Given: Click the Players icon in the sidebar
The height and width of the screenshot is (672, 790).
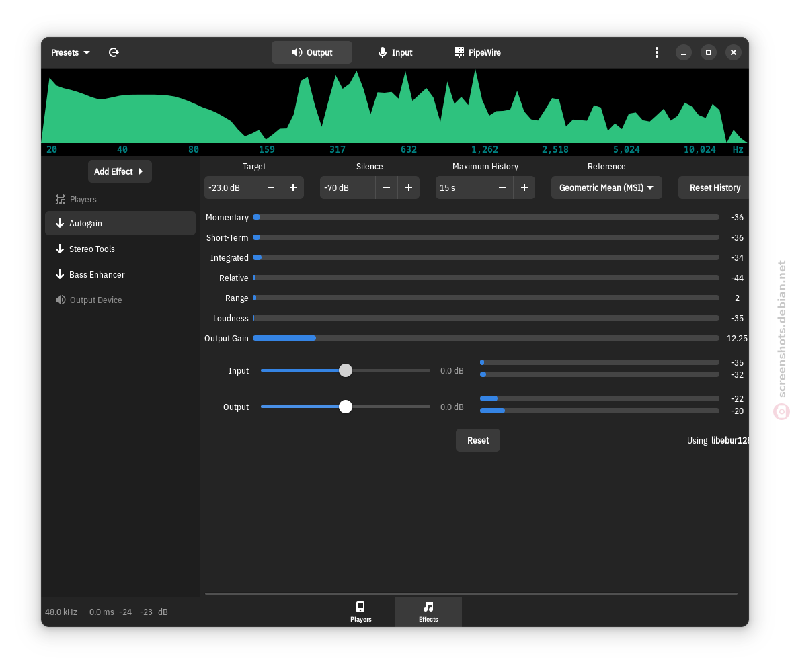Looking at the screenshot, I should tap(61, 199).
